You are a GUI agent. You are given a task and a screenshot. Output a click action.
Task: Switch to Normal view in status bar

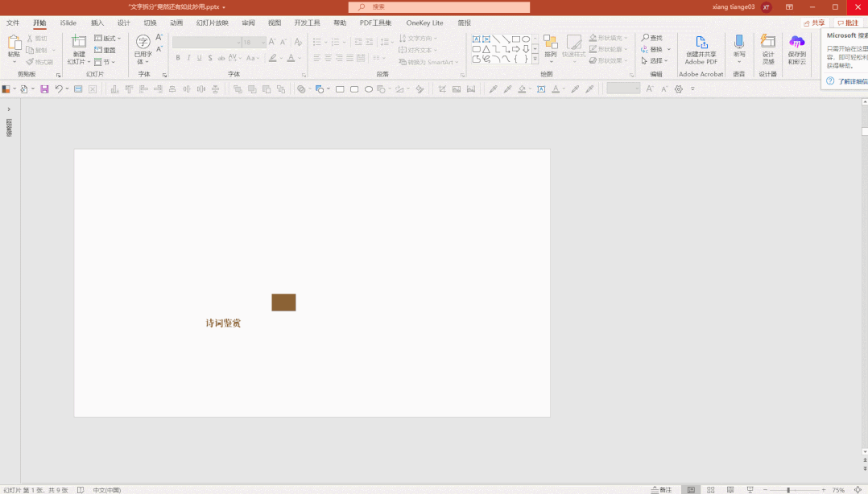point(691,489)
